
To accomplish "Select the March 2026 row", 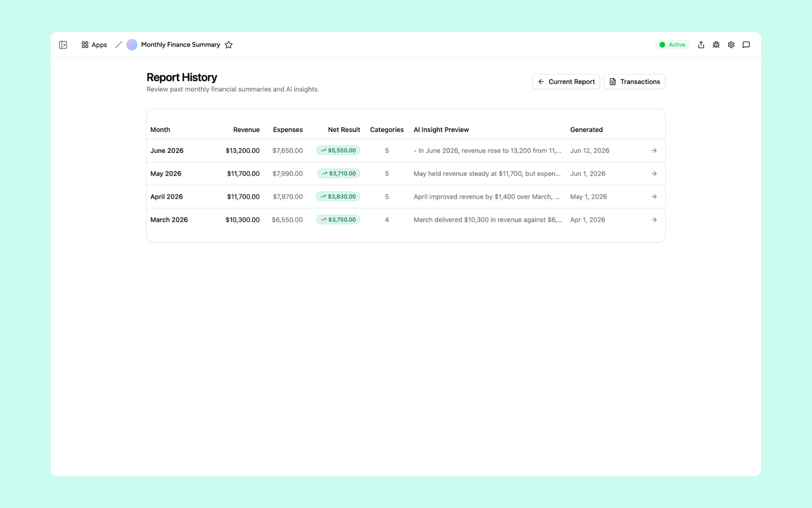I will [406, 220].
